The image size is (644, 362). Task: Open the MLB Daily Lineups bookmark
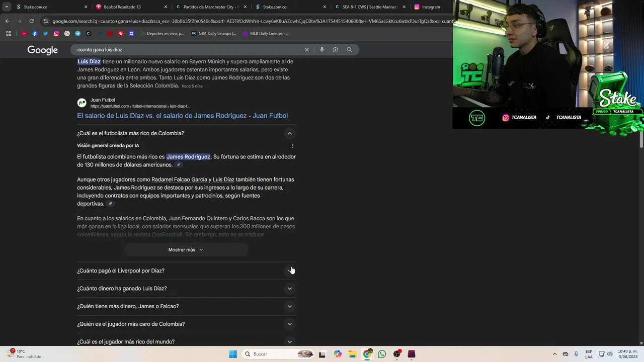266,34
